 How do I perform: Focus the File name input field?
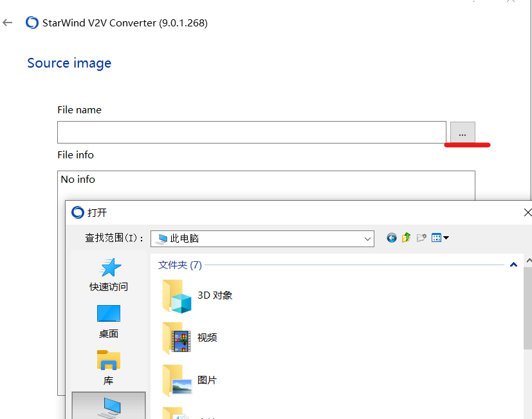(x=252, y=132)
